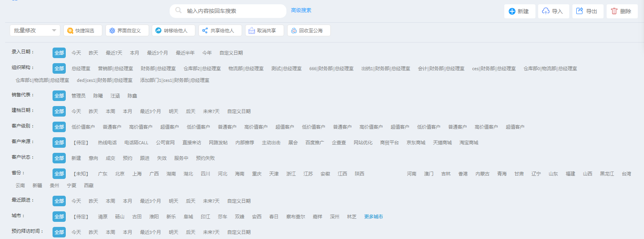Open 快捷筛选 quick filter

coord(70,31)
